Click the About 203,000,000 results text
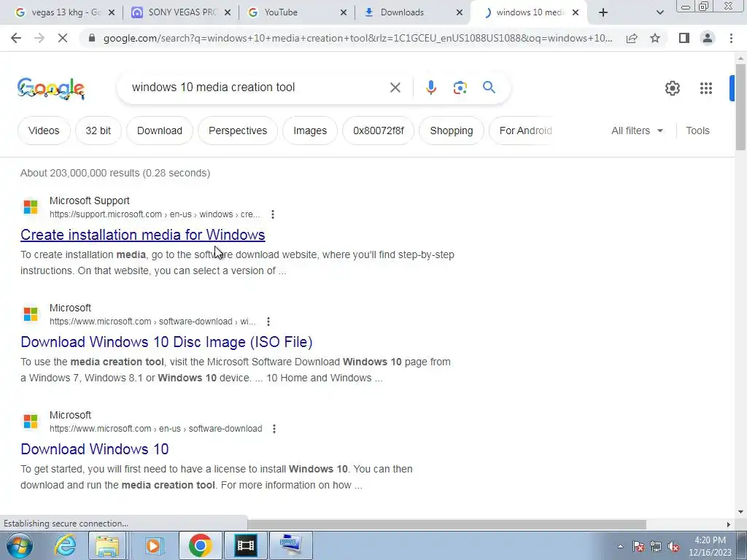Screen dimensions: 747x560 [x=115, y=173]
